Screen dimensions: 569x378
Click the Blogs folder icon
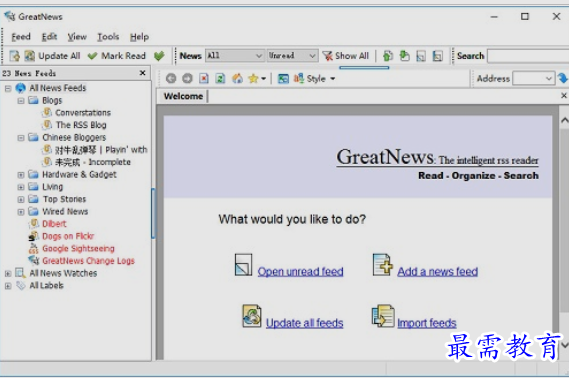coord(33,100)
